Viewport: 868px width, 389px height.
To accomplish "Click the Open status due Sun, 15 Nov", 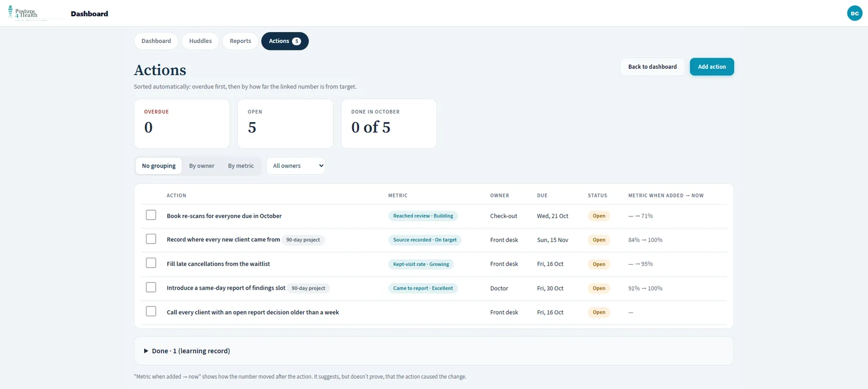I will coord(599,240).
